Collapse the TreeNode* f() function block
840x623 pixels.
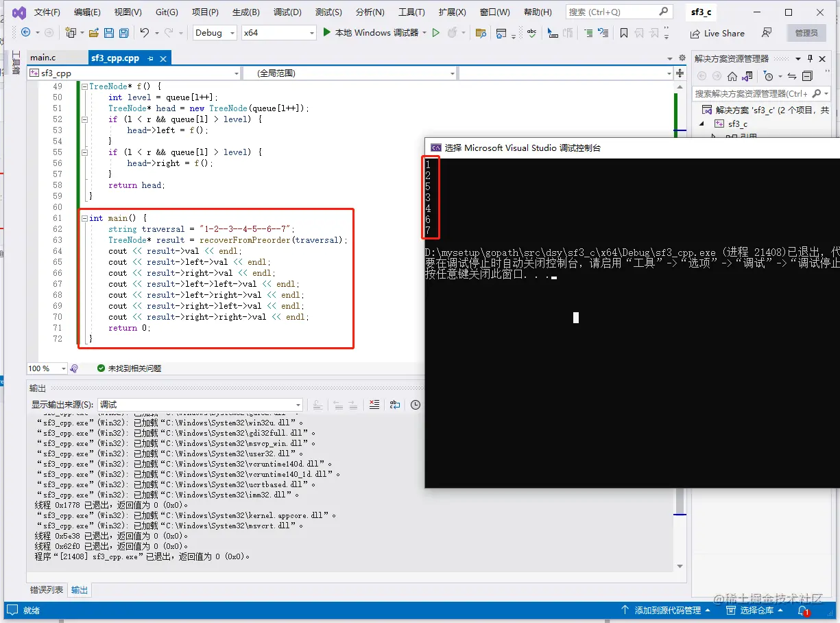(84, 86)
